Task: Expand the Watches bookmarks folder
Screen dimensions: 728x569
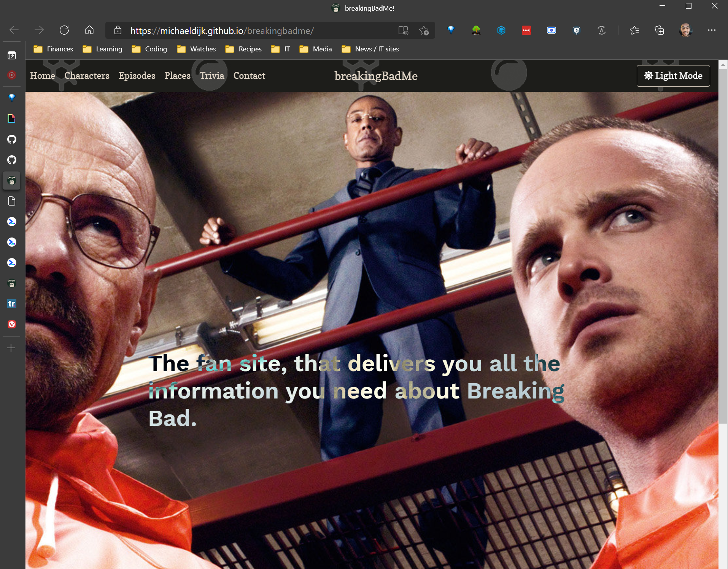Action: point(196,49)
